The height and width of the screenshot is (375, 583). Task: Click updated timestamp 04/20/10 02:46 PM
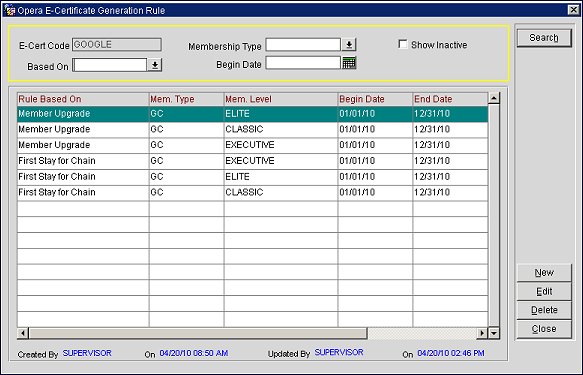451,353
